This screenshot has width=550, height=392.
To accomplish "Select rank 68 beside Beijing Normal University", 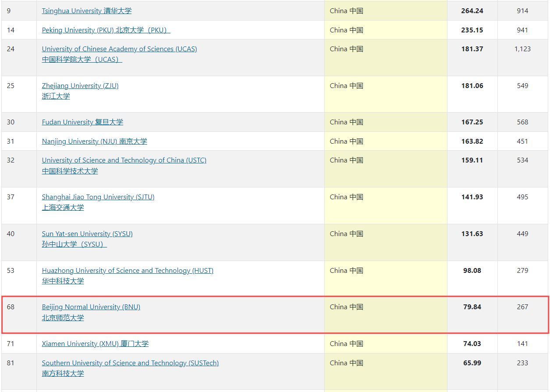I will [x=11, y=307].
